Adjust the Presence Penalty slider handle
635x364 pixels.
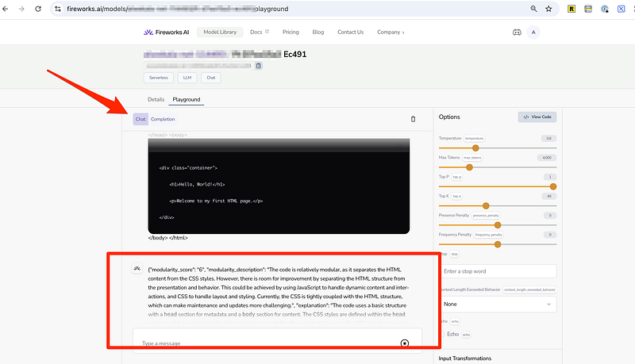(498, 225)
